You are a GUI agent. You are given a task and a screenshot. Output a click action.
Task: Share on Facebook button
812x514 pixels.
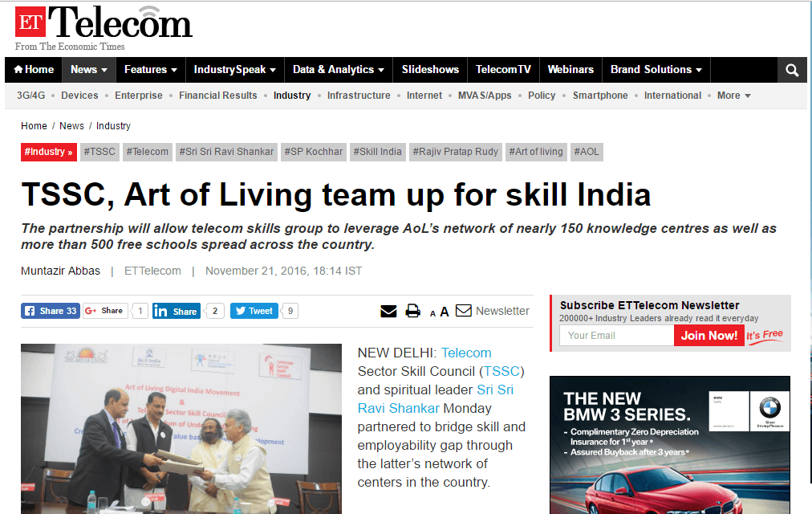[51, 311]
